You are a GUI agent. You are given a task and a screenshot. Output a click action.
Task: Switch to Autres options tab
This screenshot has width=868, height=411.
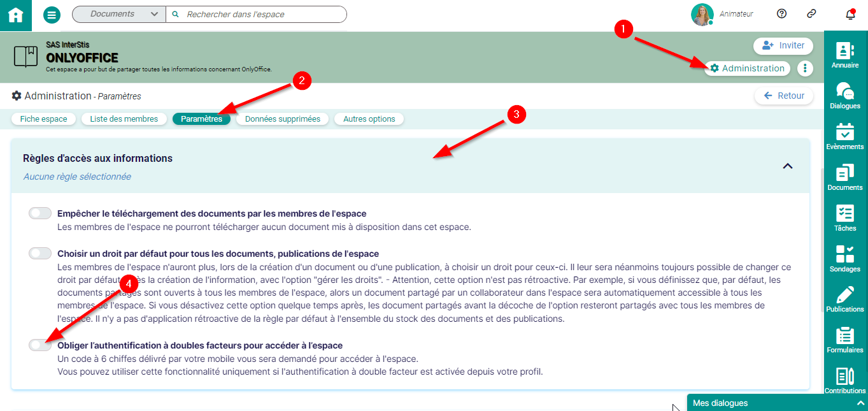point(369,119)
